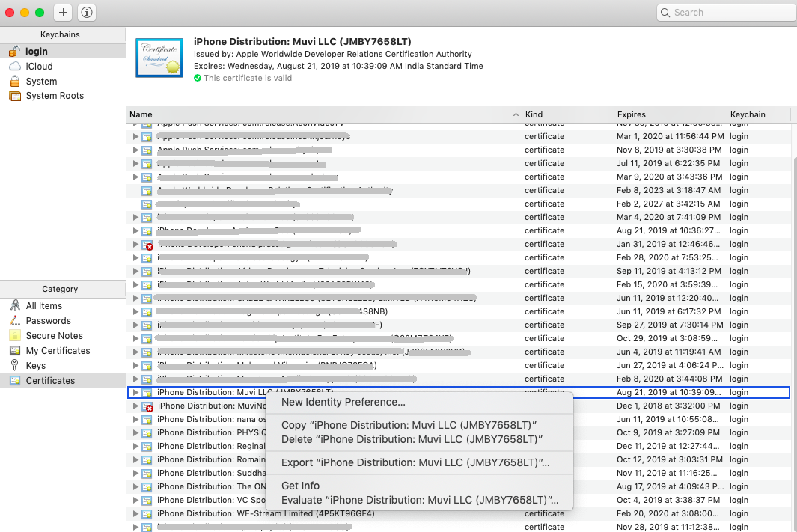
Task: Sort certificates by the Expires column header
Action: [671, 114]
